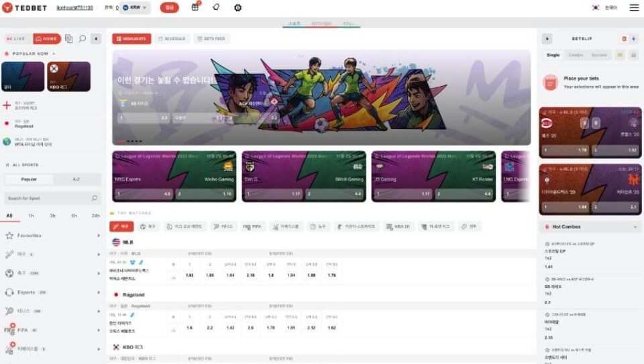Open the KRW currency dropdown

[x=135, y=7]
